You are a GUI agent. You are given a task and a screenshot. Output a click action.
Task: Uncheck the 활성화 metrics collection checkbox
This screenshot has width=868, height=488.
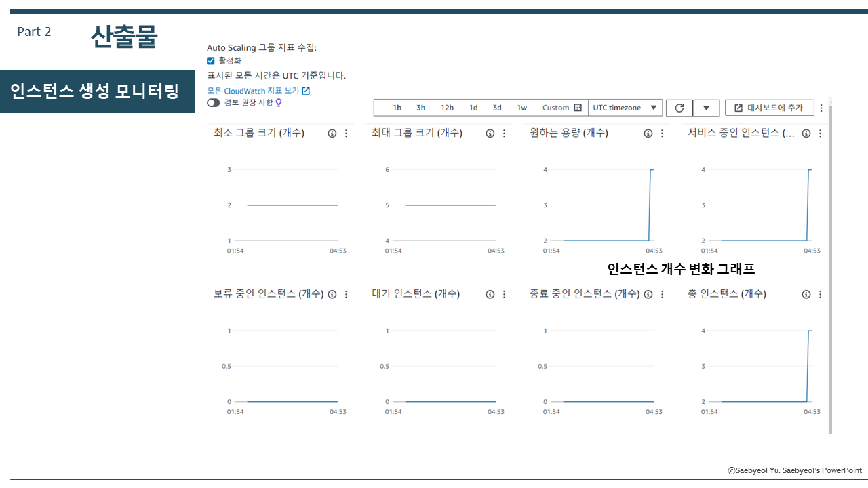pyautogui.click(x=211, y=61)
